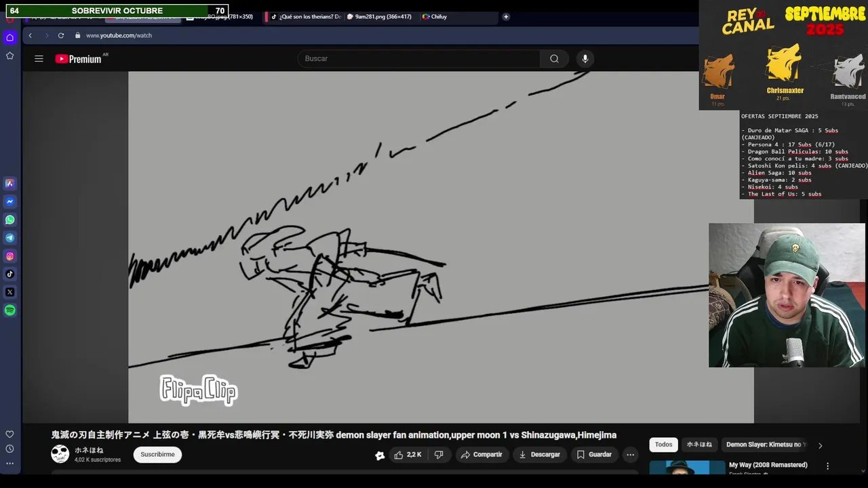
Task: Open history clock icon in sidebar
Action: [x=9, y=449]
